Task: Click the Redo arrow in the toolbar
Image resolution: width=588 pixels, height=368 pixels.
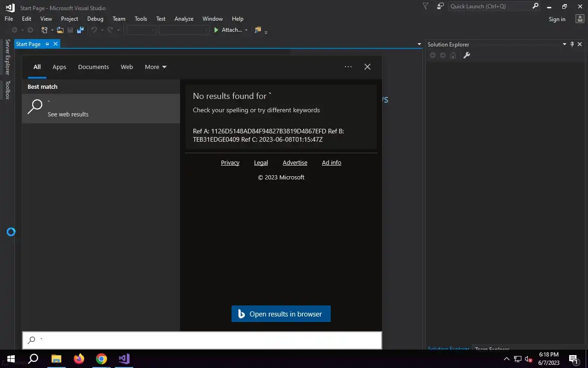Action: click(x=110, y=30)
